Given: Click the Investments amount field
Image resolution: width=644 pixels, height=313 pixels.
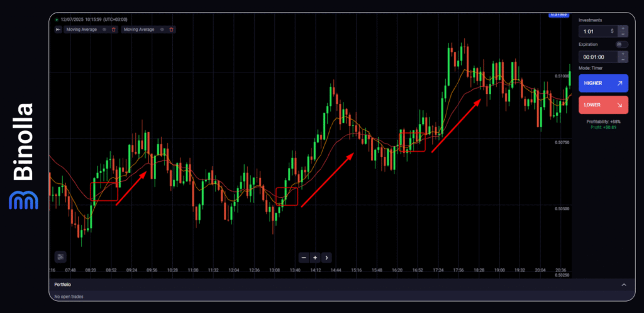Looking at the screenshot, I should point(596,31).
